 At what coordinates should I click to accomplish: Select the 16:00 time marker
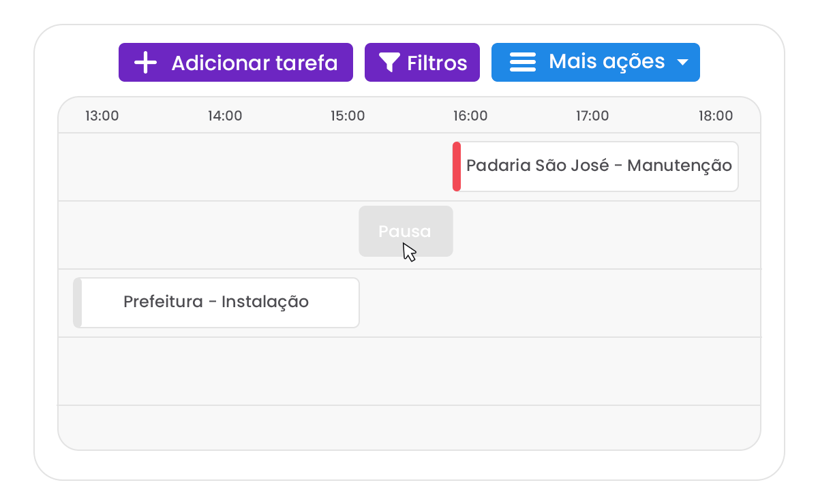(x=470, y=116)
